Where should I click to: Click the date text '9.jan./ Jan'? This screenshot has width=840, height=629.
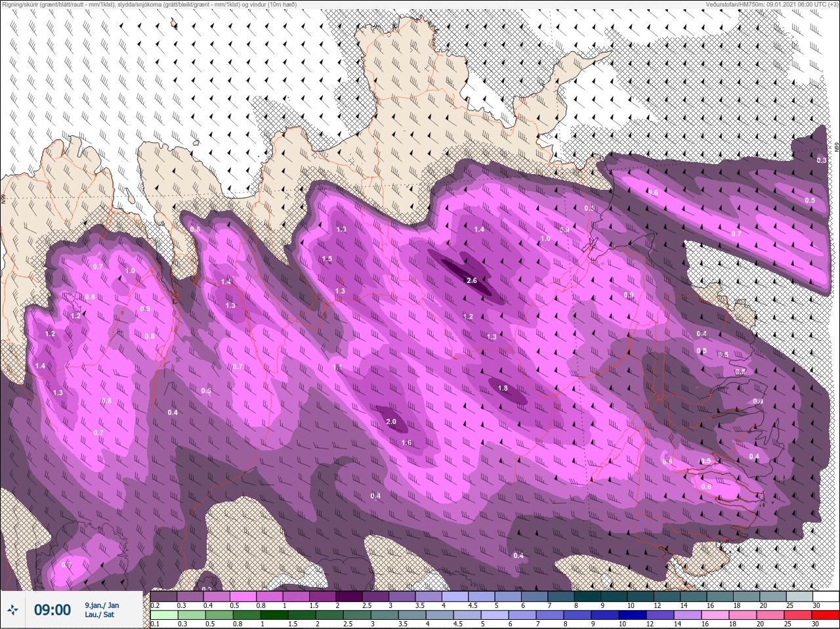coord(102,605)
